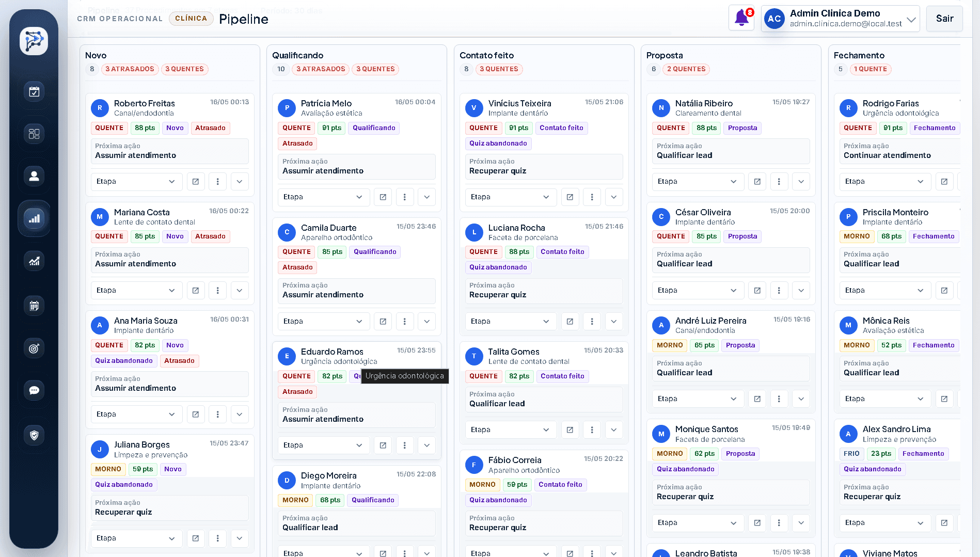The height and width of the screenshot is (557, 980).
Task: Open more options for Talita Gomes
Action: tap(592, 430)
